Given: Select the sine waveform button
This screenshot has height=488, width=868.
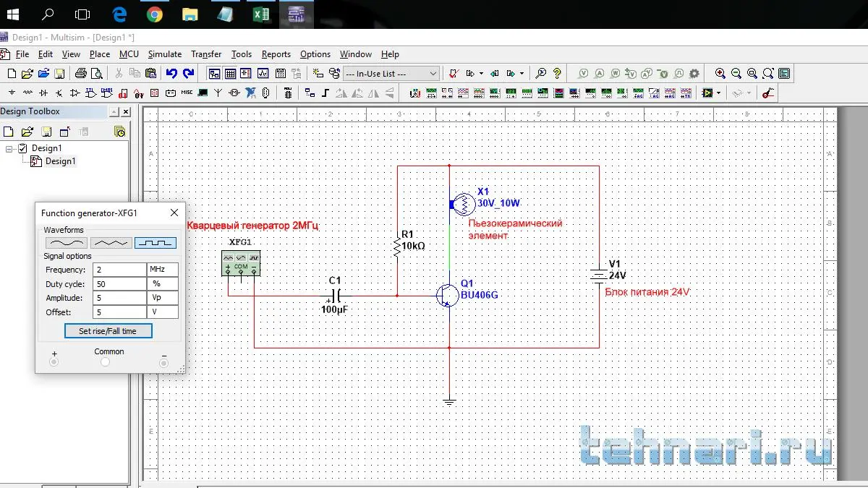Looking at the screenshot, I should tap(66, 243).
